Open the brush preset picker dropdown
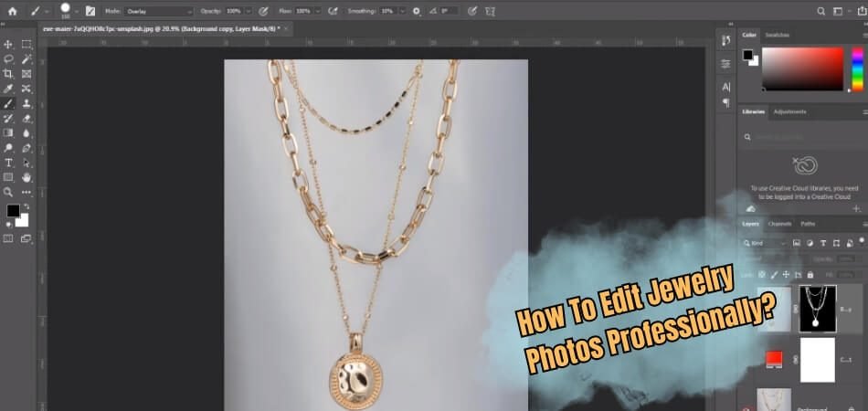The height and width of the screenshot is (411, 868). coord(77,11)
